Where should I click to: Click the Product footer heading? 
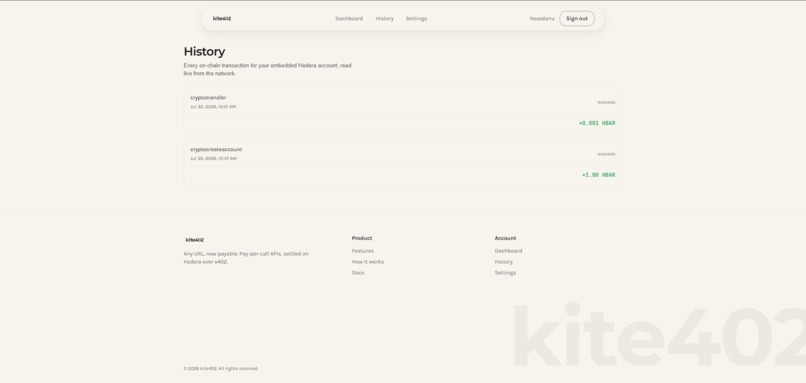pos(362,238)
